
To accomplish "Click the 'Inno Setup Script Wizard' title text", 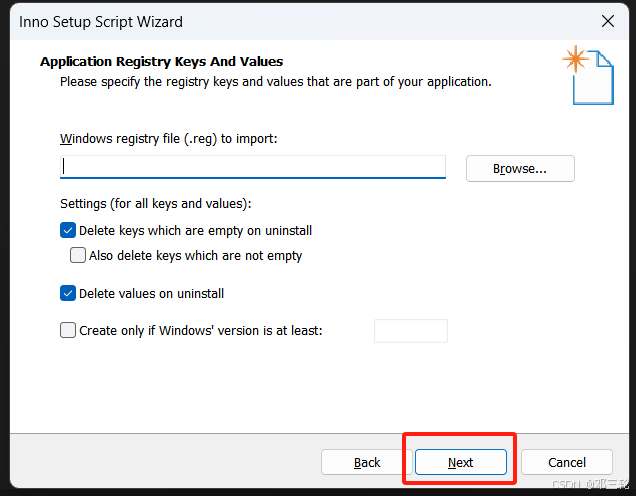I will click(x=101, y=22).
